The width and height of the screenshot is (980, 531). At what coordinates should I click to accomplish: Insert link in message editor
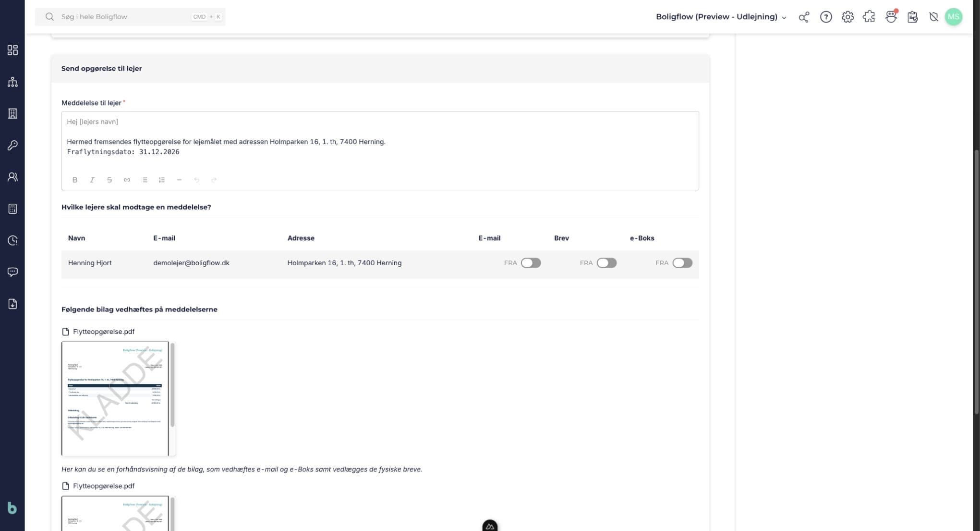coord(127,180)
